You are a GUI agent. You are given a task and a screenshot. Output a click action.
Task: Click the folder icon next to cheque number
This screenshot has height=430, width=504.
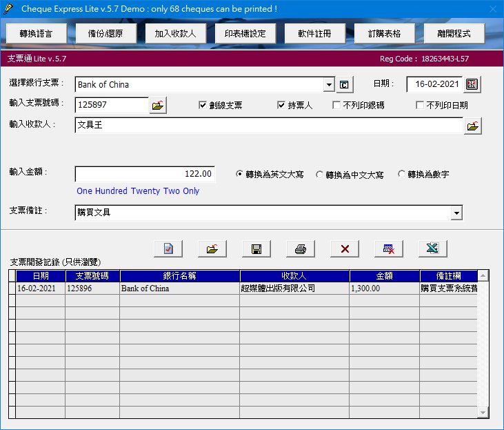pyautogui.click(x=159, y=106)
